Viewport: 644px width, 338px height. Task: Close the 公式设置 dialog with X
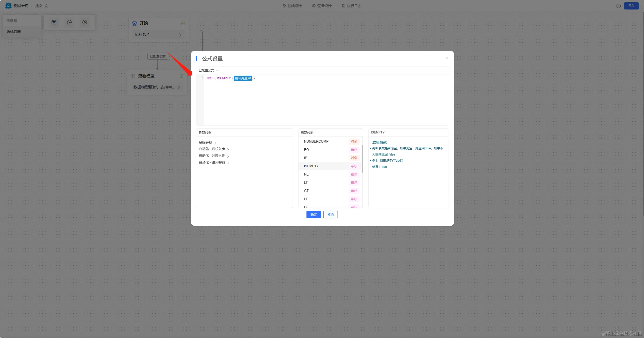point(447,58)
